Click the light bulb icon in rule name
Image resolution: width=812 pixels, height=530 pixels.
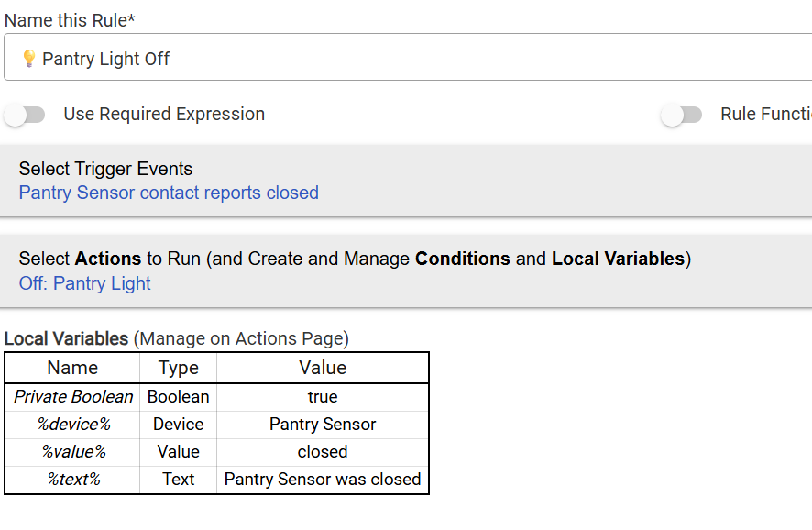(29, 58)
